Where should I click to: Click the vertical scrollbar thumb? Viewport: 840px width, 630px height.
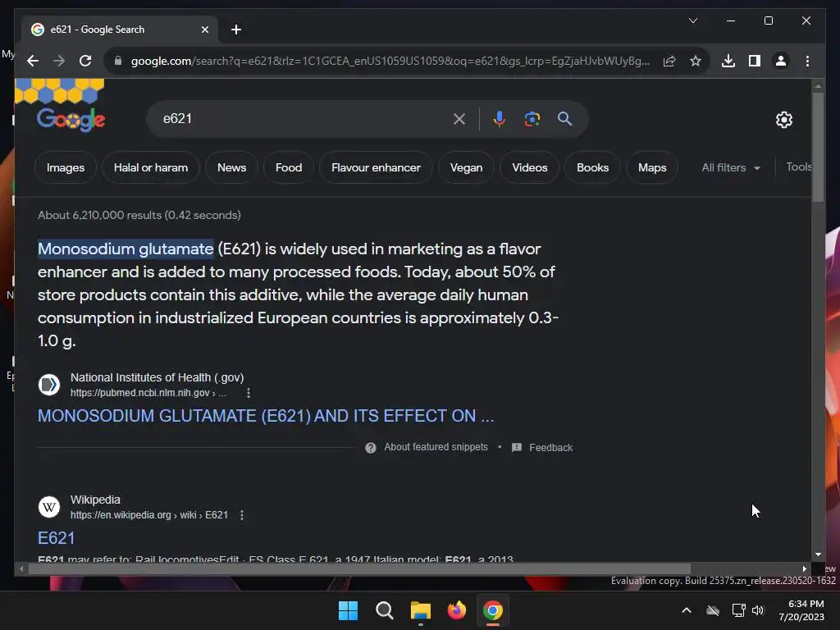click(x=818, y=148)
